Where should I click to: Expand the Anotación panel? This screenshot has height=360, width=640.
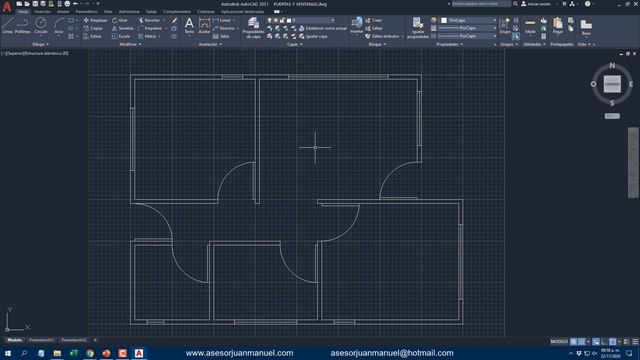[210, 44]
